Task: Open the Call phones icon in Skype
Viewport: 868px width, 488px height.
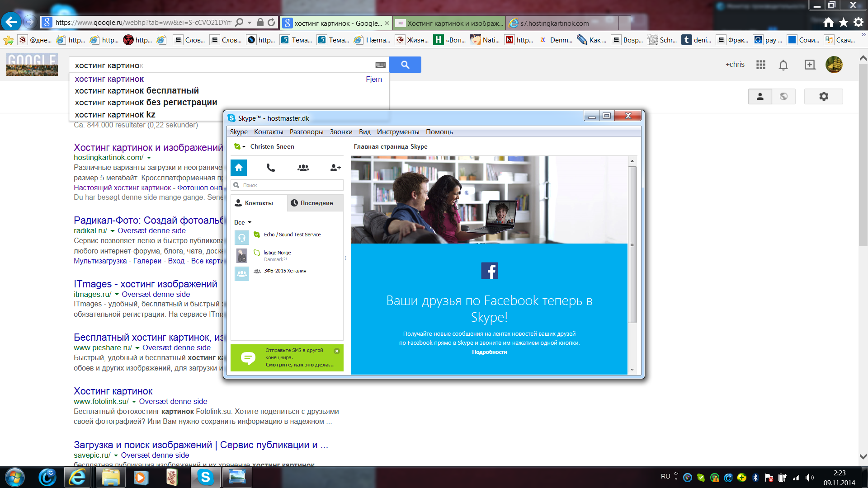Action: pos(271,168)
